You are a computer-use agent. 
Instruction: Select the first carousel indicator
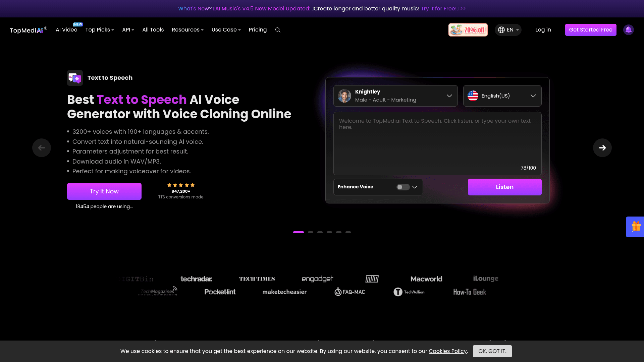[299, 232]
